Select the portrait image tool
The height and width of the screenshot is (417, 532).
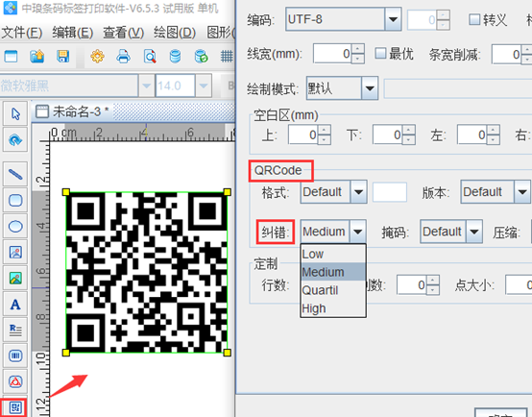pyautogui.click(x=15, y=253)
